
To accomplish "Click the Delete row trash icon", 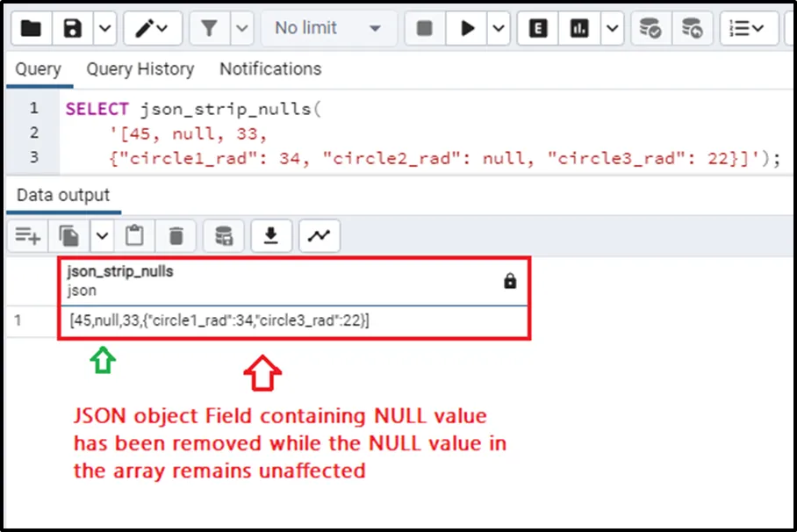I will coord(176,234).
